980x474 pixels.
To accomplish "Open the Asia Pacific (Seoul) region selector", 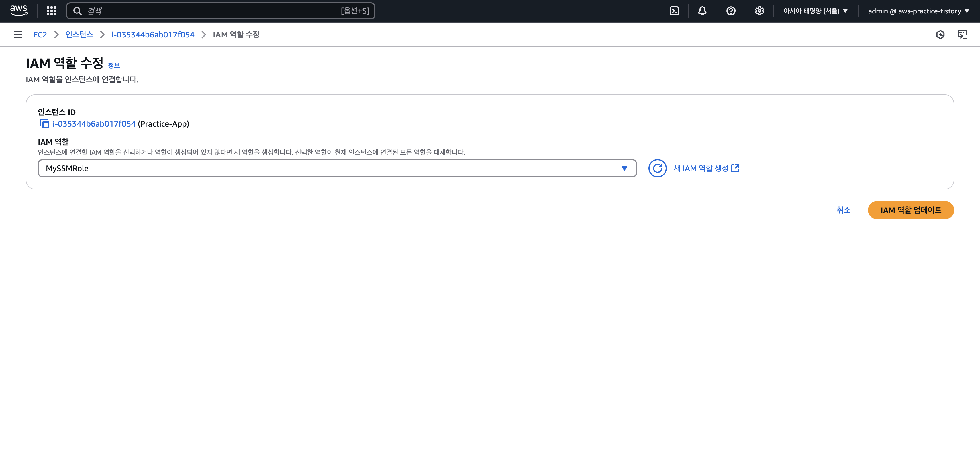I will tap(815, 11).
